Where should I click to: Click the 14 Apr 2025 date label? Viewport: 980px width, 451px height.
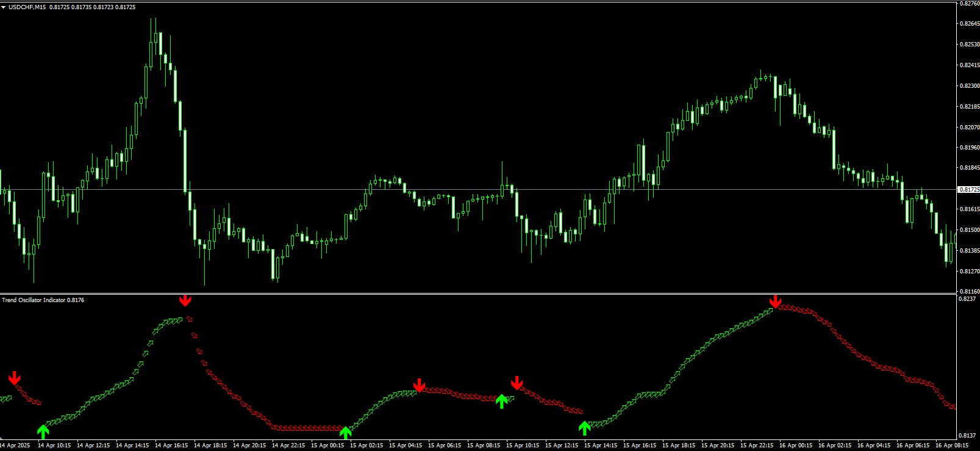(15, 446)
